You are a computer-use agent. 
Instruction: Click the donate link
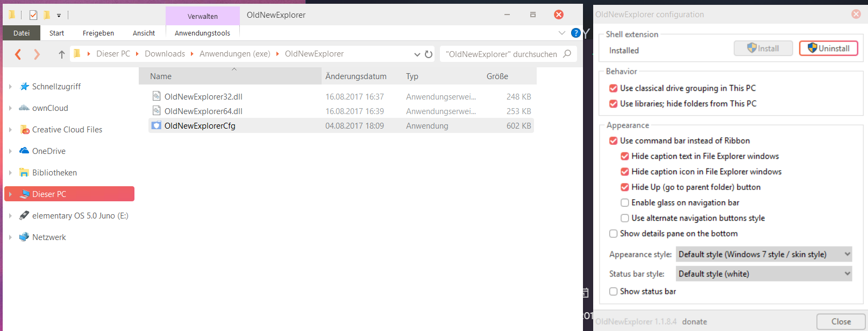coord(695,321)
